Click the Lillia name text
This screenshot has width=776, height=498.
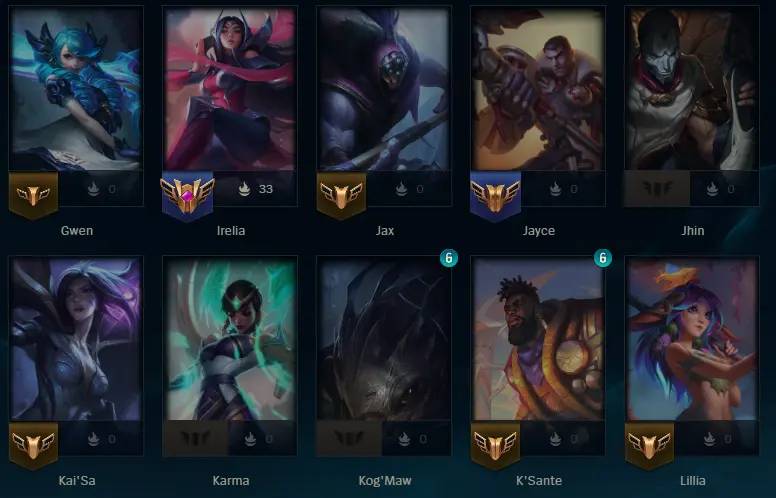692,481
